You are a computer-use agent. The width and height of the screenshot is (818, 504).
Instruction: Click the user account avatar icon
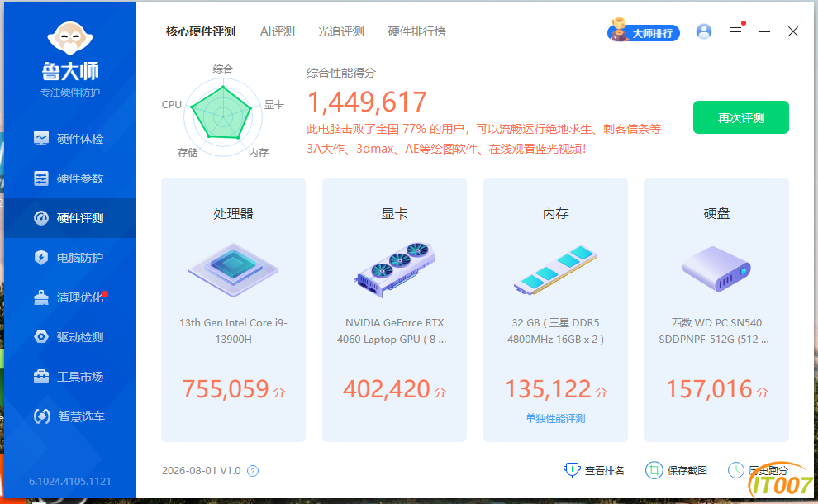(x=704, y=32)
